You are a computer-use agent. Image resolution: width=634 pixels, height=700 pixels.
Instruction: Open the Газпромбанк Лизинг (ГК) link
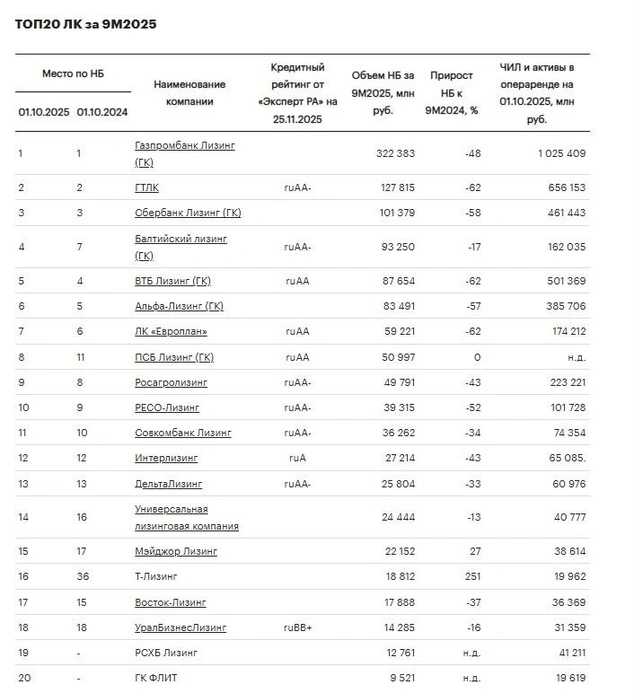pyautogui.click(x=185, y=154)
